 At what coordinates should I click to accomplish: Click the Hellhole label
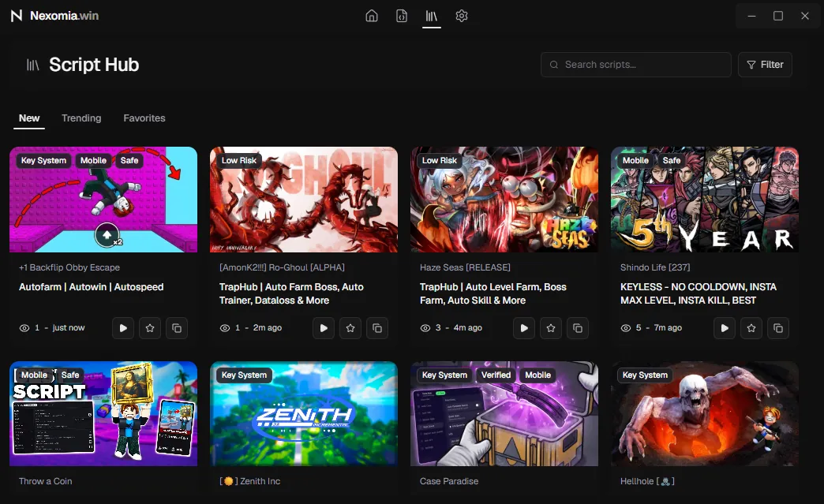pyautogui.click(x=647, y=481)
